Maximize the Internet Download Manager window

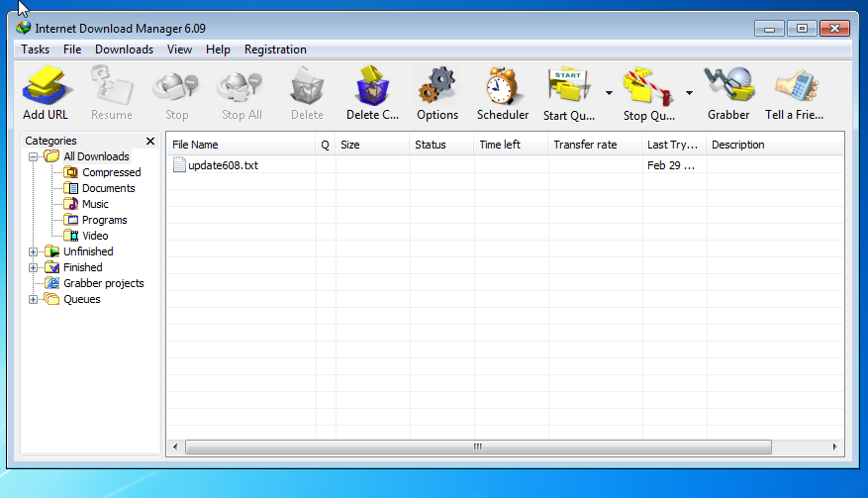[x=802, y=29]
